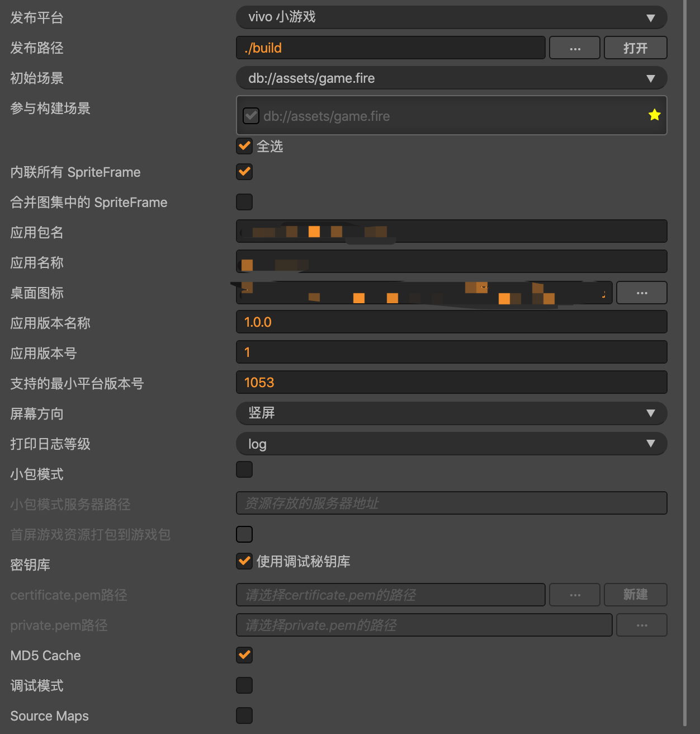Toggle the MD5 Cache checkbox
This screenshot has width=700, height=734.
(x=244, y=655)
